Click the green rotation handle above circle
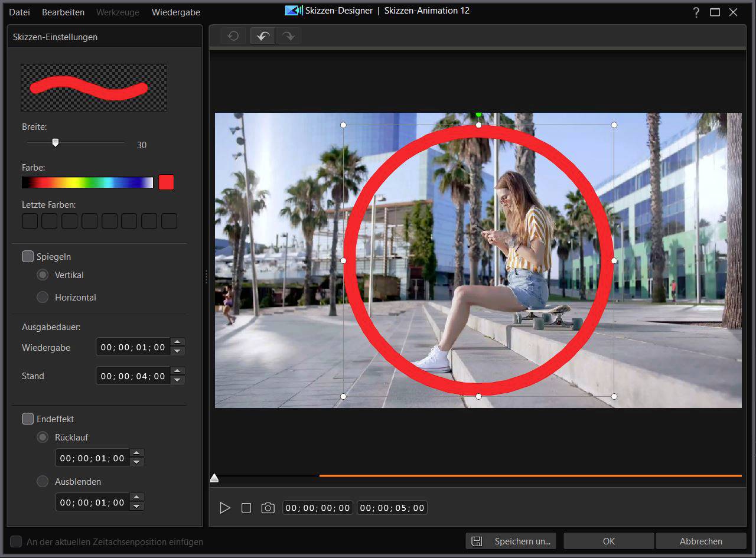The height and width of the screenshot is (558, 756). point(478,115)
